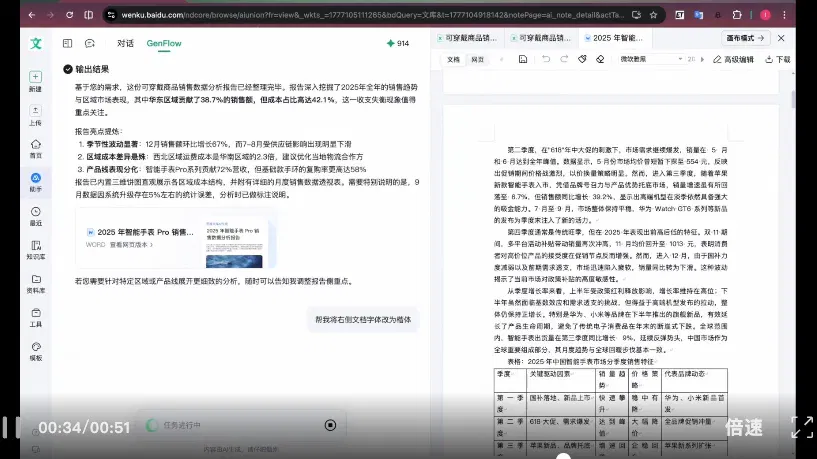Click the chat history bubble icon
The image size is (817, 459).
(x=90, y=43)
